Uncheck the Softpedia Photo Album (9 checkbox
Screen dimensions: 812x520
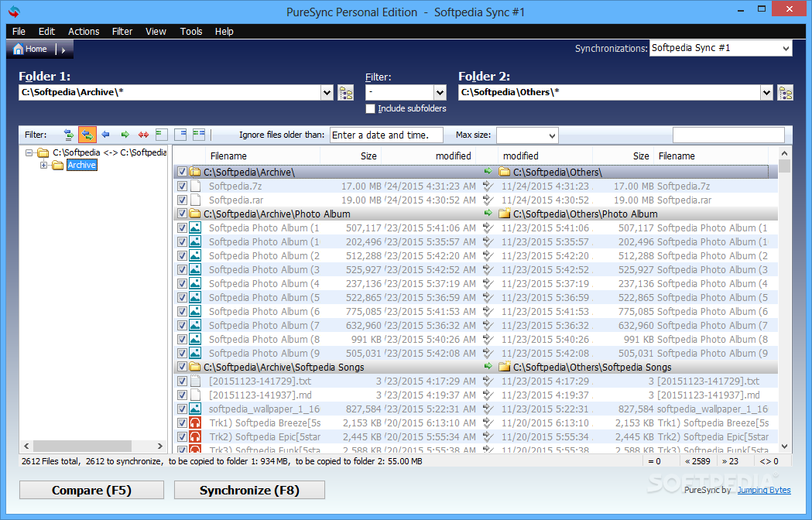[x=182, y=353]
